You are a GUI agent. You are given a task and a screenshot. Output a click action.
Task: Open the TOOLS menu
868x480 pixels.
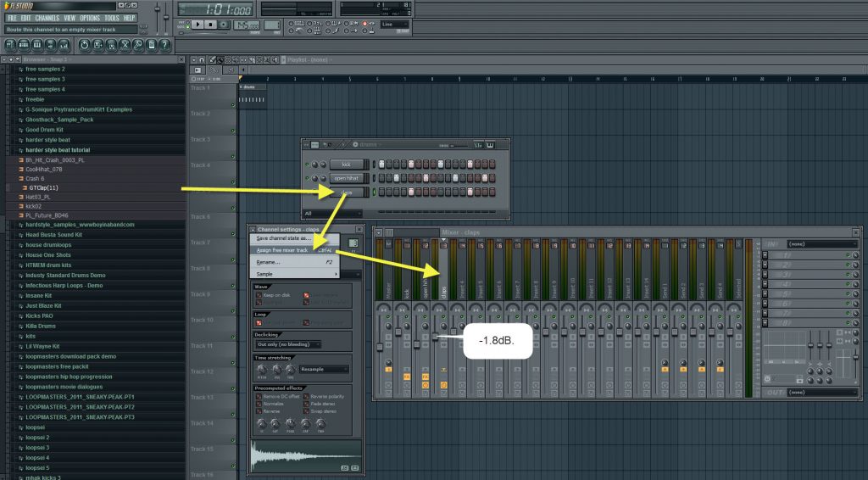point(112,19)
